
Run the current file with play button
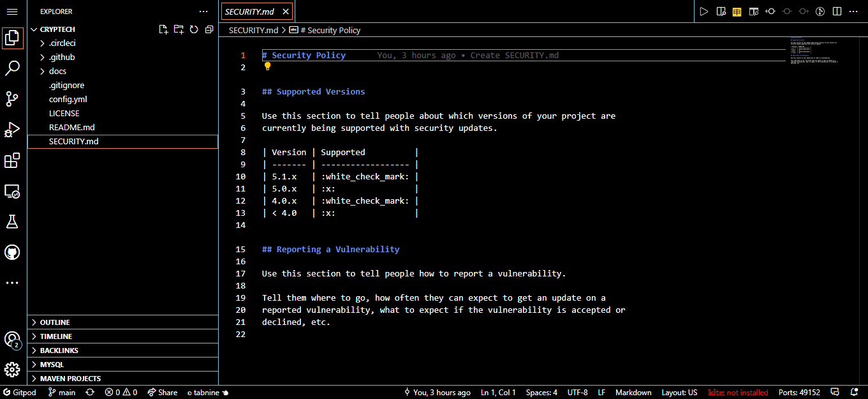(x=704, y=11)
